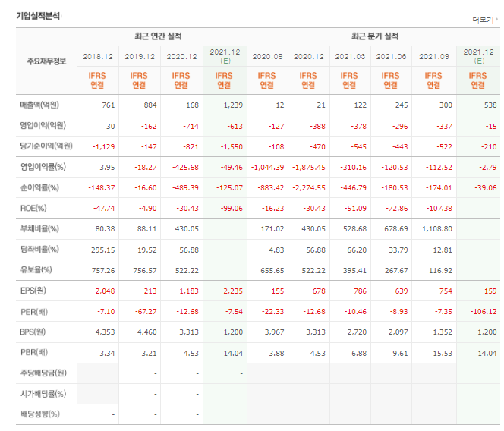The image size is (504, 431).
Task: Click the 기업실적분석 title
Action: pos(38,16)
